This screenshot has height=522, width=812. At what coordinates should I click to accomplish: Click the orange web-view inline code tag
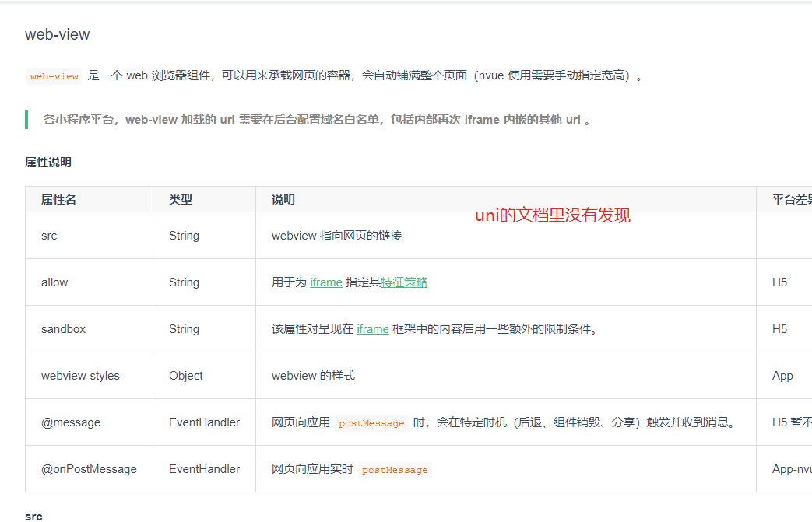click(54, 76)
